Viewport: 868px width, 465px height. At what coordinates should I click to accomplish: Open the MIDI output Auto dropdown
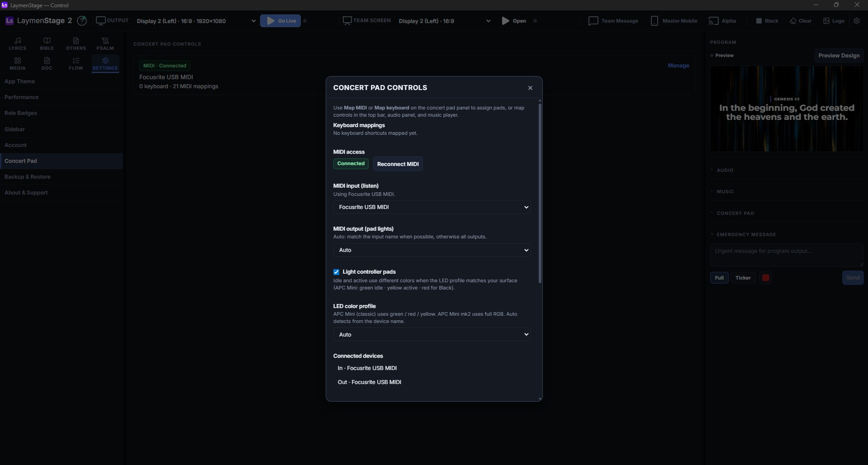coord(432,250)
